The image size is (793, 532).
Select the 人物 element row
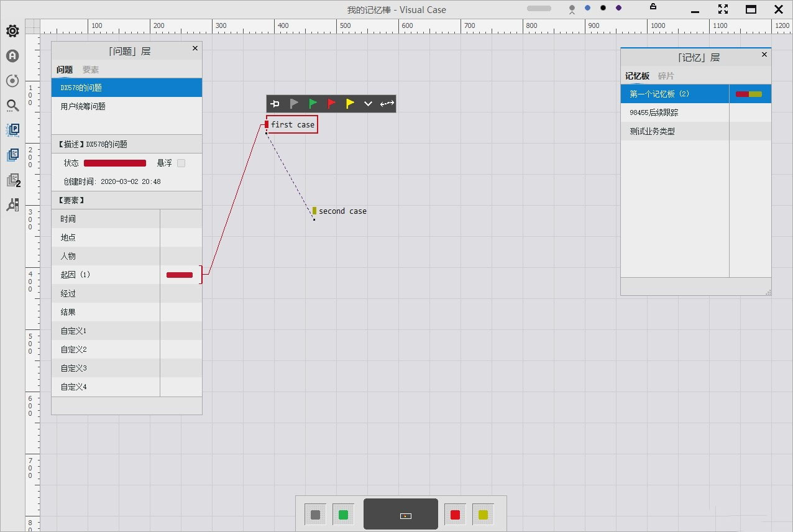tap(127, 256)
